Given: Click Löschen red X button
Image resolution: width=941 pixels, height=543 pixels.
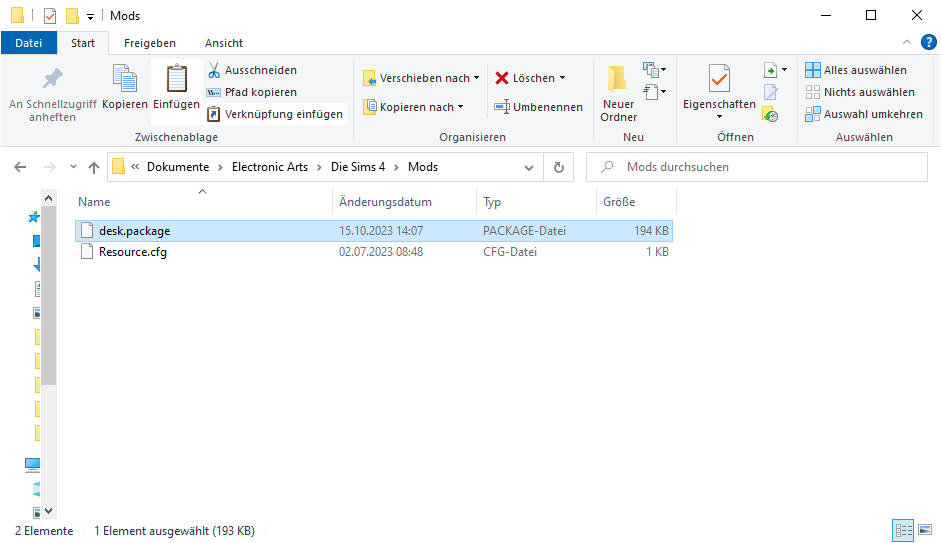Looking at the screenshot, I should coord(525,78).
